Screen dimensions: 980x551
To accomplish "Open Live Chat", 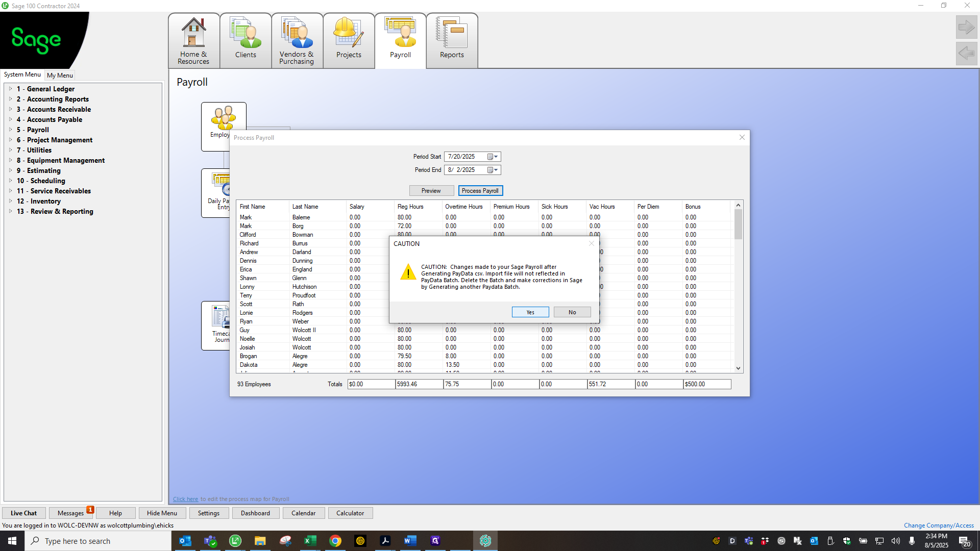I will 23,513.
